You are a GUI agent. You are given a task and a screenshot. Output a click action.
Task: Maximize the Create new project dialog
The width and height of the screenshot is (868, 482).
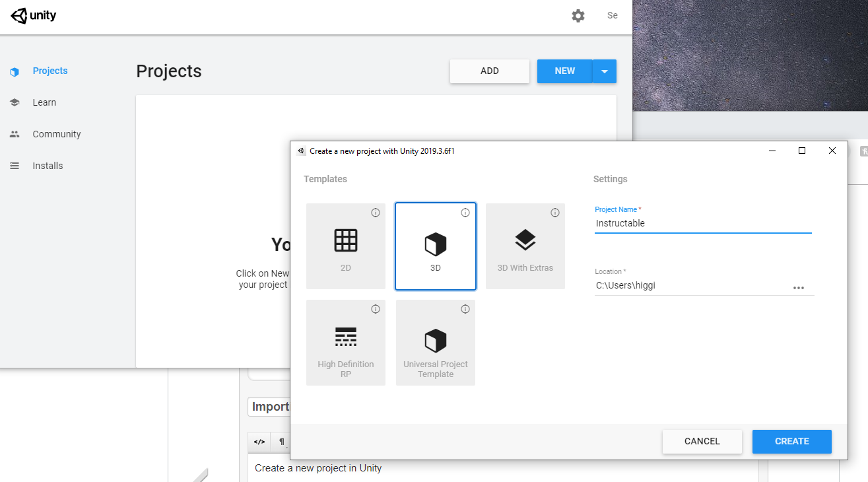802,151
